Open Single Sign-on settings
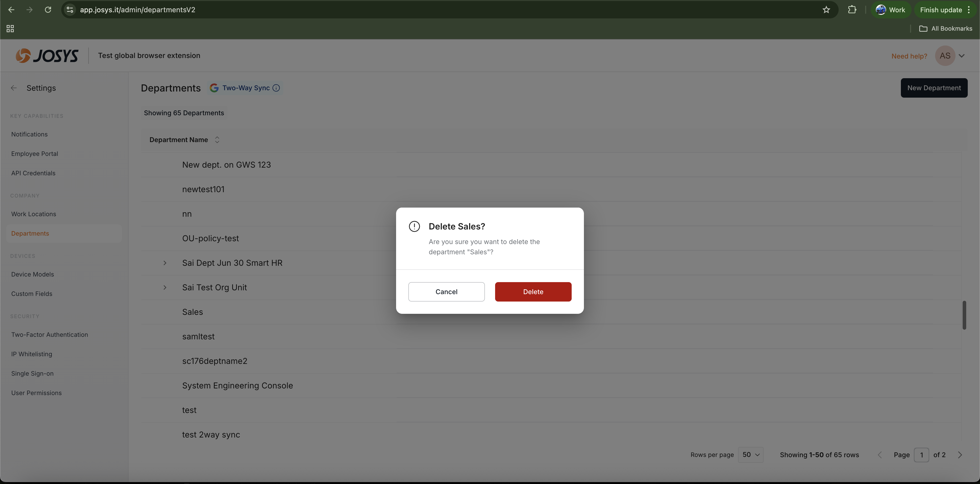The height and width of the screenshot is (484, 980). tap(32, 374)
